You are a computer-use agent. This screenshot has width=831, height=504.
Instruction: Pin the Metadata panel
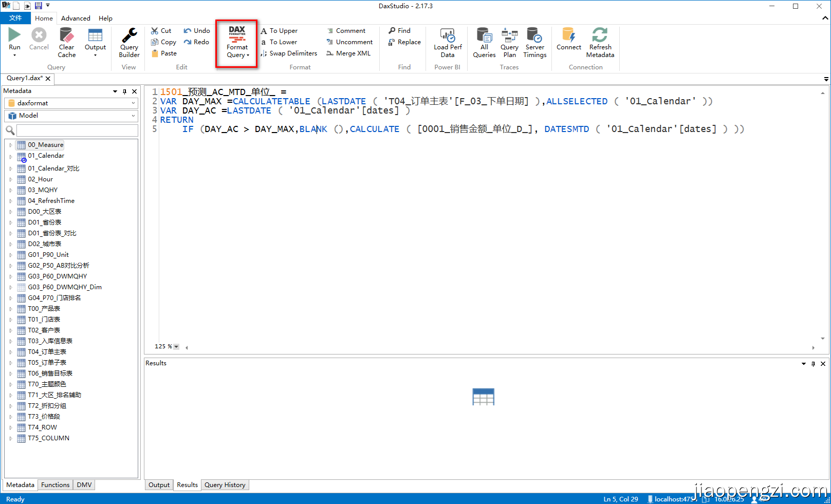pos(124,91)
